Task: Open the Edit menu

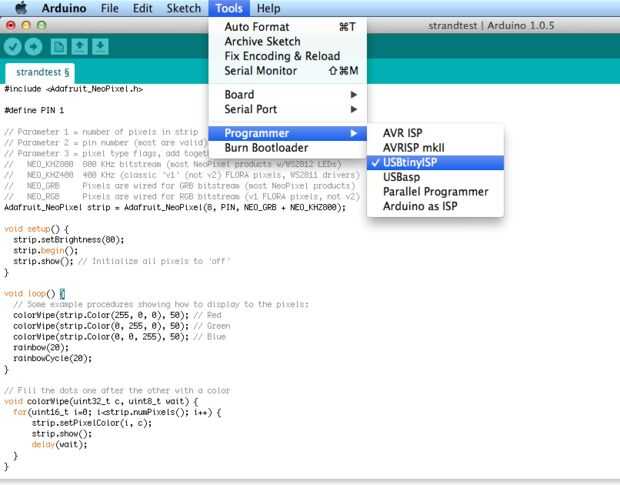Action: coord(142,8)
